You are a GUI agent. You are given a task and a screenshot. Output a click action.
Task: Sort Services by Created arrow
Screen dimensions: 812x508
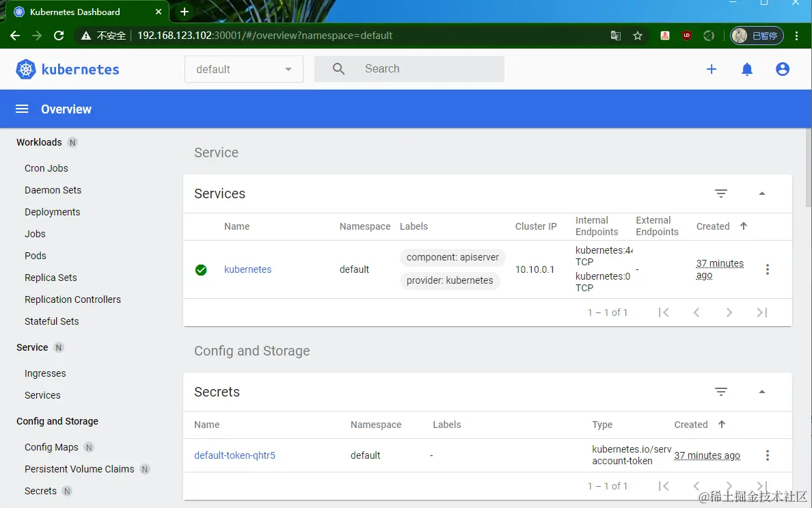pyautogui.click(x=744, y=226)
